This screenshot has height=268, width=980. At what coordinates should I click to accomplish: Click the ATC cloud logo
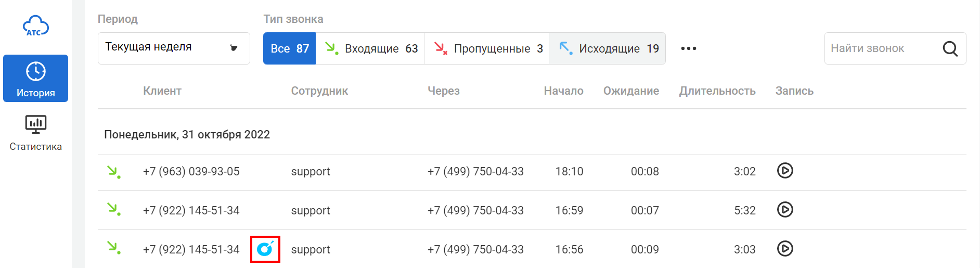(x=35, y=26)
